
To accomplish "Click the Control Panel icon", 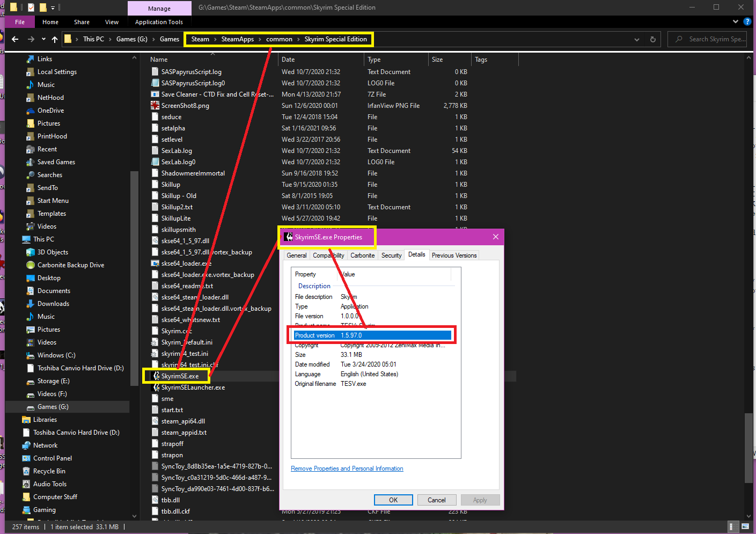I will pyautogui.click(x=26, y=458).
